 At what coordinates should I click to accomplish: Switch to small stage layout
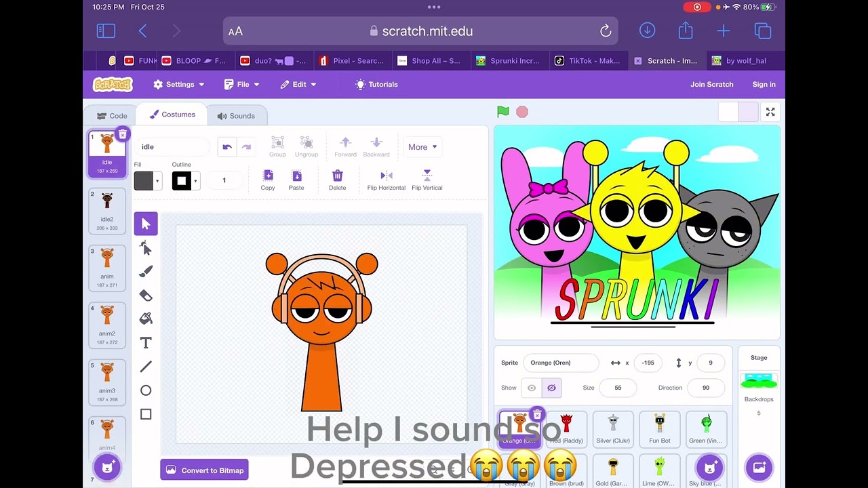[x=728, y=112]
